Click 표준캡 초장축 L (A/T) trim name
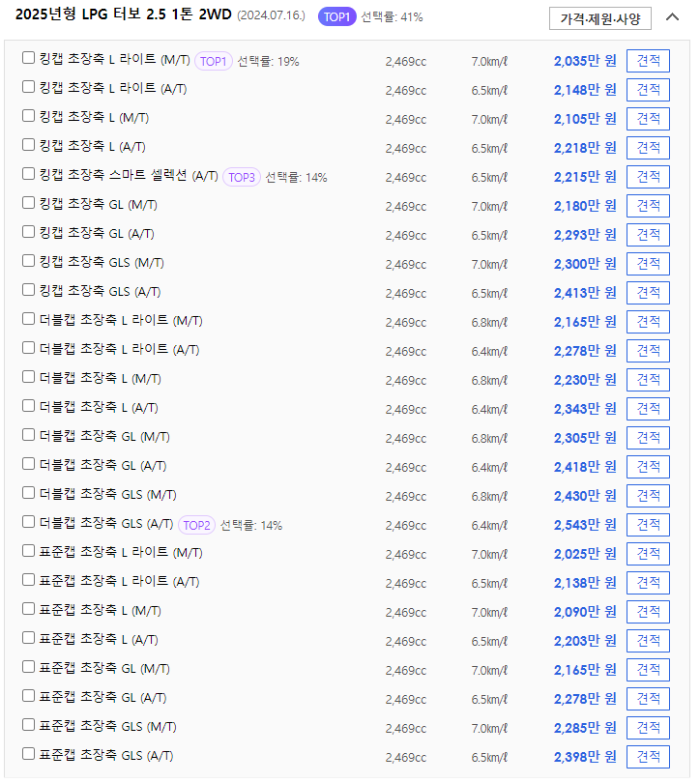The height and width of the screenshot is (783, 700). (x=99, y=639)
